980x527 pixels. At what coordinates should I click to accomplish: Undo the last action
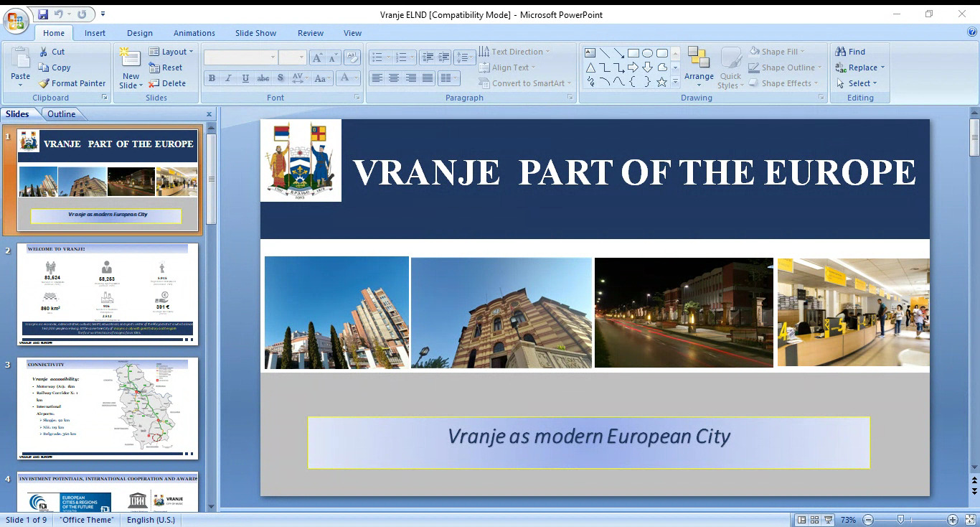58,14
